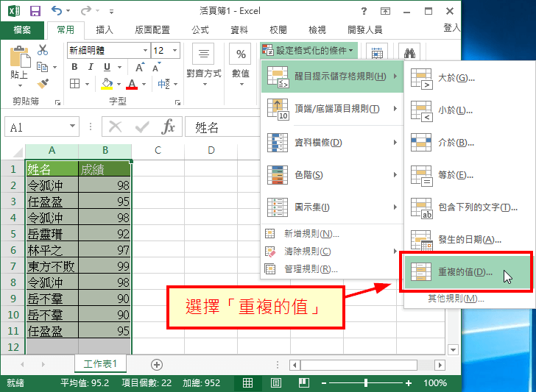This screenshot has width=536, height=392.
Task: Expand the 數值 number group
Action: (241, 65)
